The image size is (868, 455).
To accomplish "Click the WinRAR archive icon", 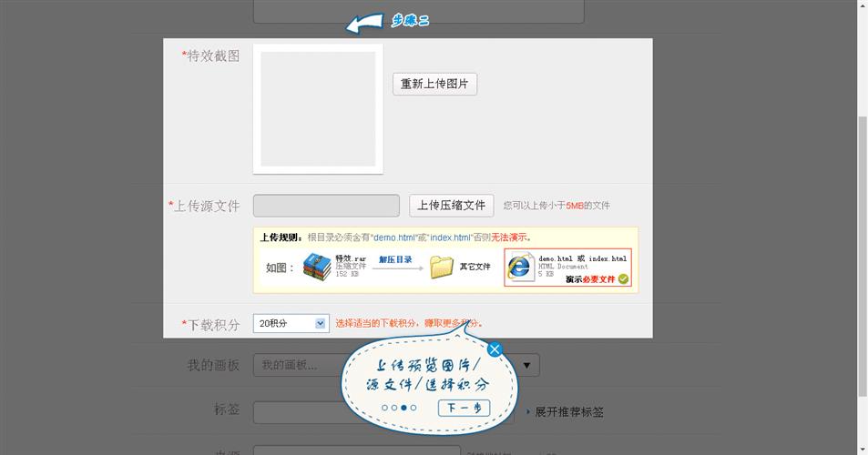I will [317, 267].
